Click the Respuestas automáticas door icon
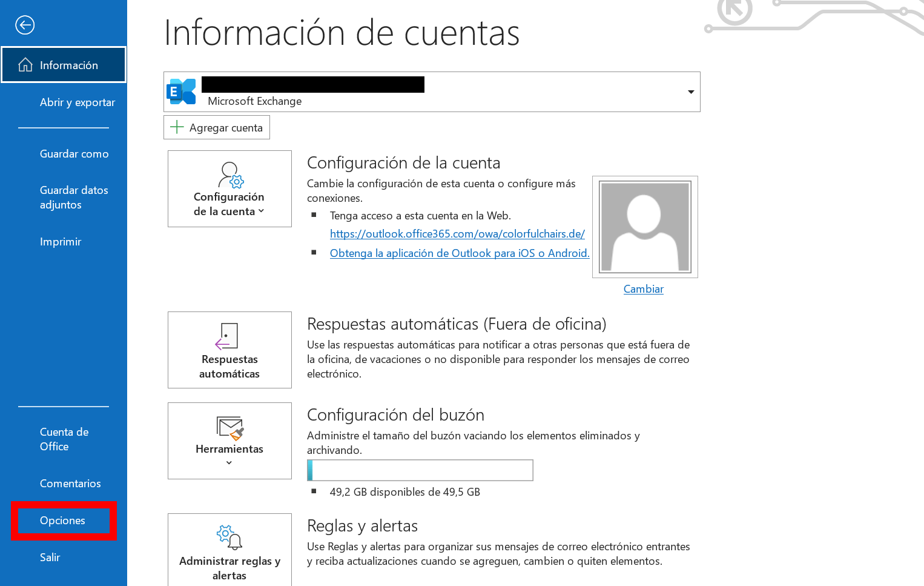Screen dimensions: 924x586 point(228,336)
